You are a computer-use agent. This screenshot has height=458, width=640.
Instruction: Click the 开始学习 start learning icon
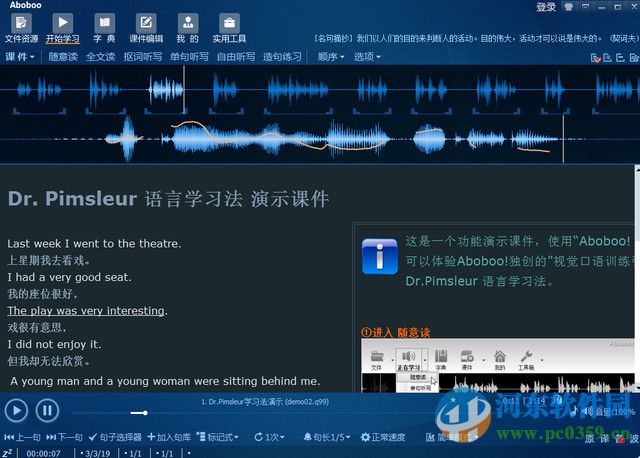coord(62,28)
